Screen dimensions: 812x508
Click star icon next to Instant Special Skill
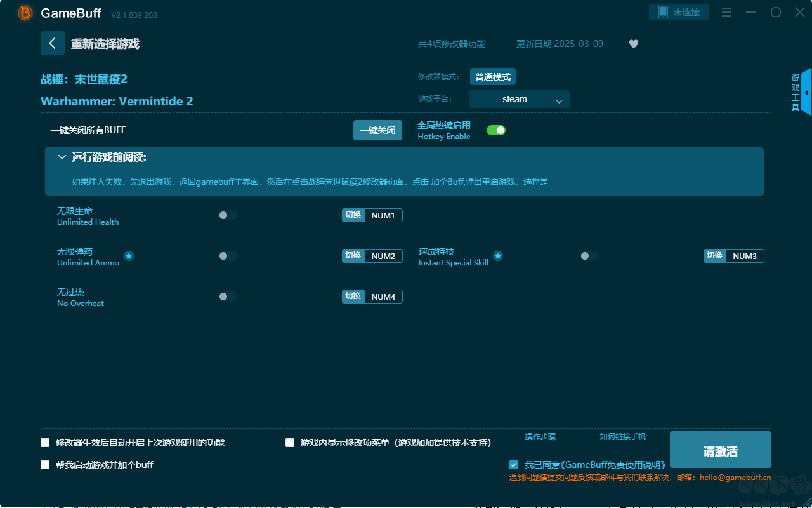[498, 256]
